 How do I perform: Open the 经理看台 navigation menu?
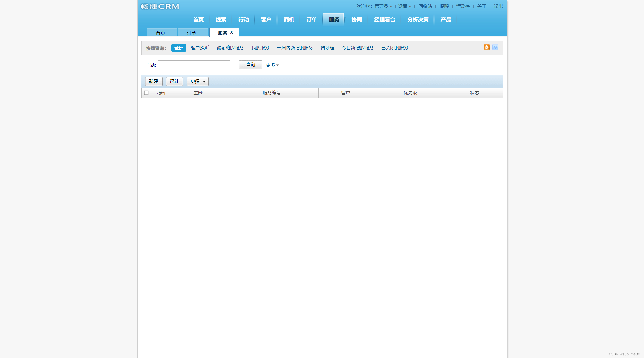(385, 20)
